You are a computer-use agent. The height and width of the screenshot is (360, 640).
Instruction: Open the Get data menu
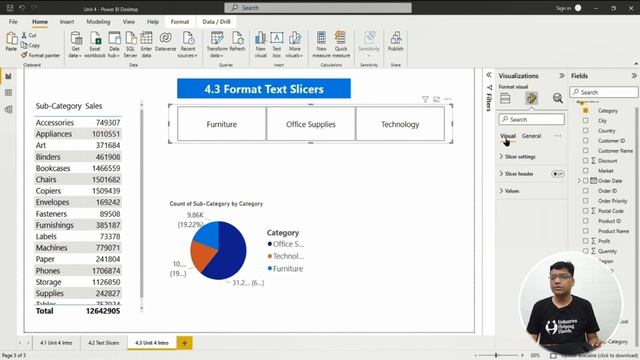(x=76, y=44)
